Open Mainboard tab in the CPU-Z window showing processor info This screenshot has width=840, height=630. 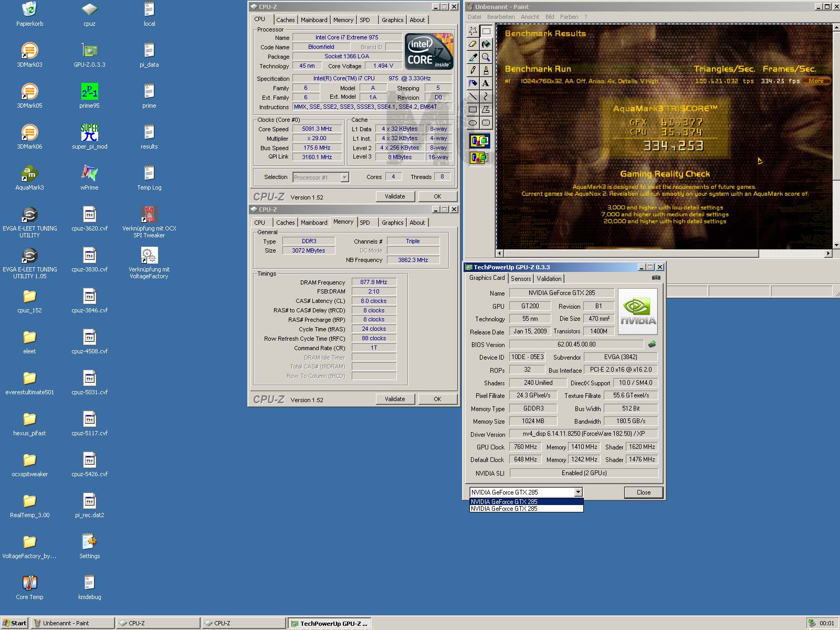click(314, 20)
